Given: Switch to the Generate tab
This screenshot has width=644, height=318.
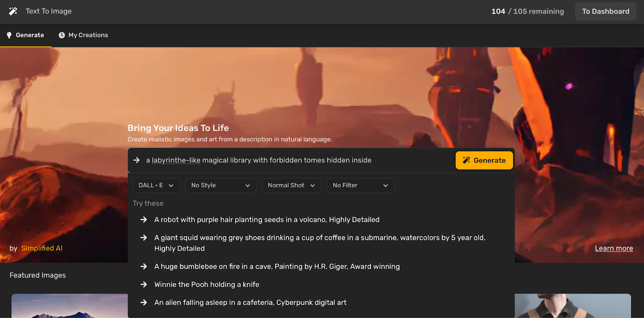Looking at the screenshot, I should pyautogui.click(x=25, y=35).
